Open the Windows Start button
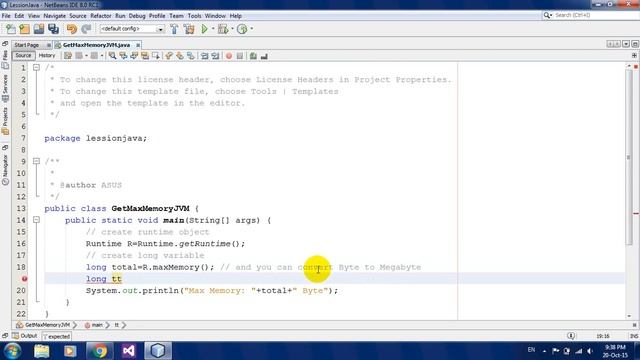 12,351
